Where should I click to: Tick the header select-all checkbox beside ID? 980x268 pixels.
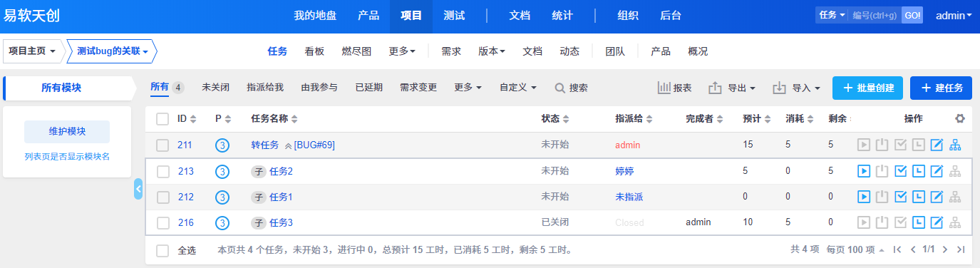click(x=163, y=119)
